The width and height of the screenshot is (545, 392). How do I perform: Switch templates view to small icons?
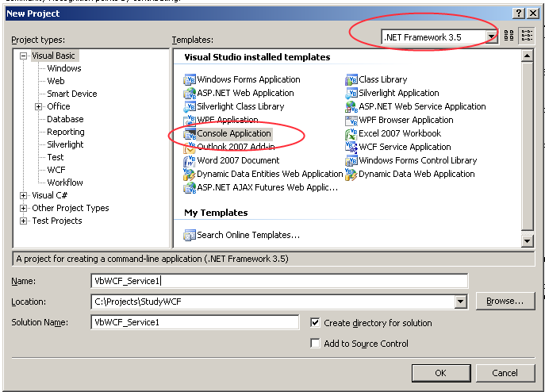click(x=526, y=36)
